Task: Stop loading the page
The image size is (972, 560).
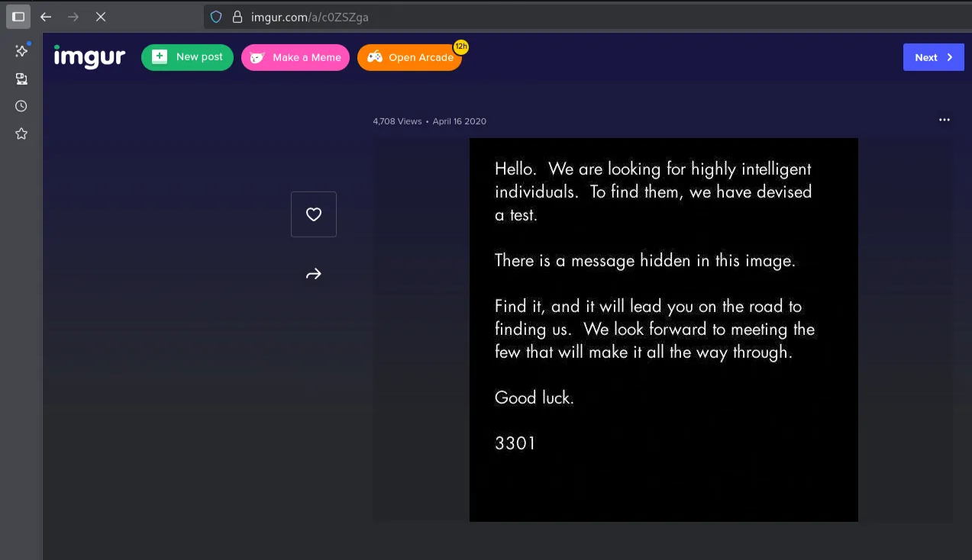Action: point(101,16)
